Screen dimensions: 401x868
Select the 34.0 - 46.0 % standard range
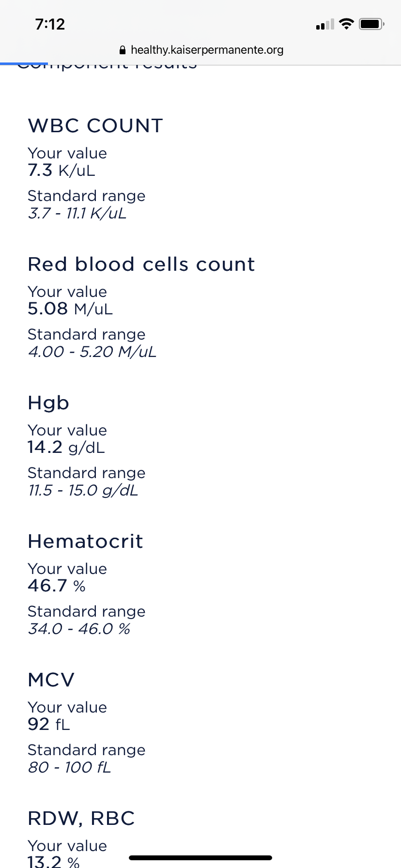coord(79,629)
